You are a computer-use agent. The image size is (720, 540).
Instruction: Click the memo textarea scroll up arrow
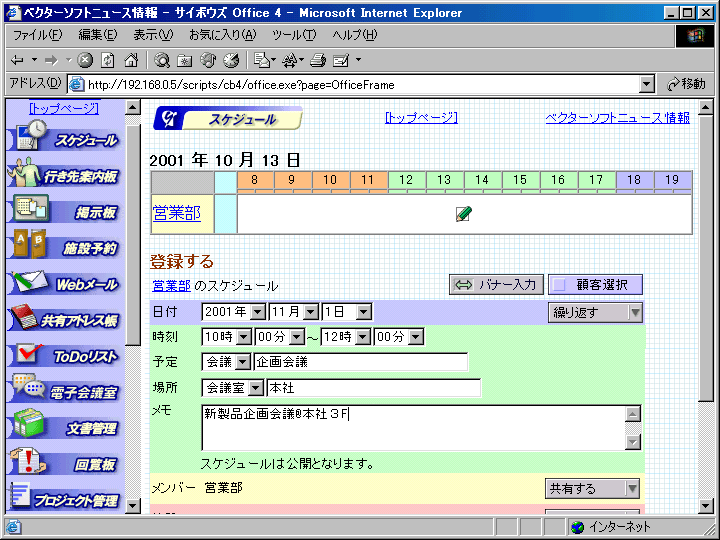633,414
